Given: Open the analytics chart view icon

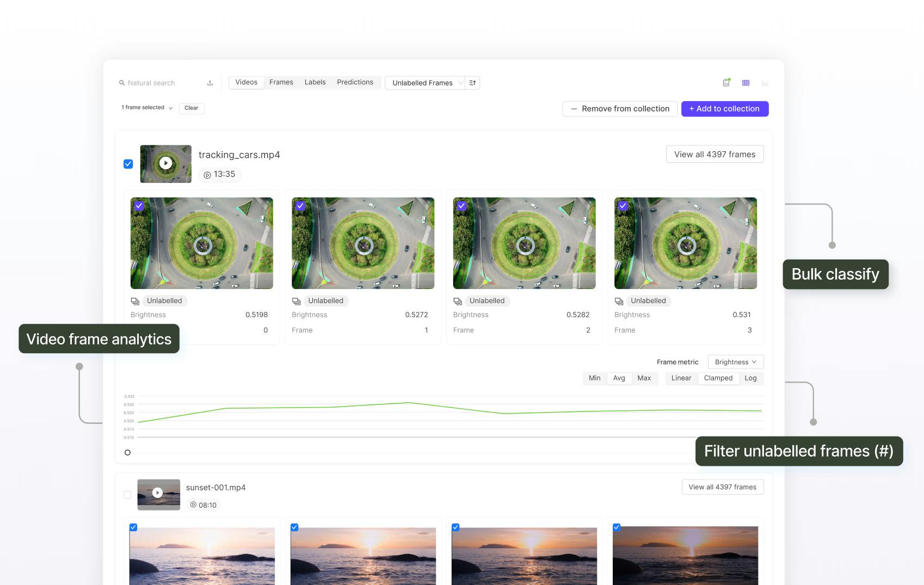Looking at the screenshot, I should (x=765, y=82).
